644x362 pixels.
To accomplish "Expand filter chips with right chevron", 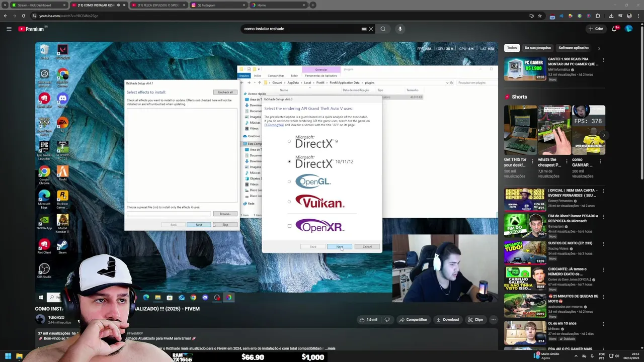I will tap(599, 48).
